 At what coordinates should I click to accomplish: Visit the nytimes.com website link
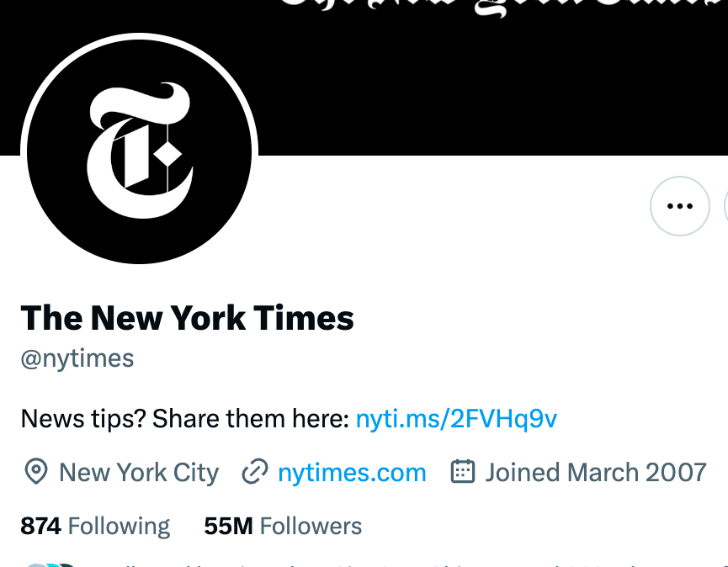coord(352,472)
